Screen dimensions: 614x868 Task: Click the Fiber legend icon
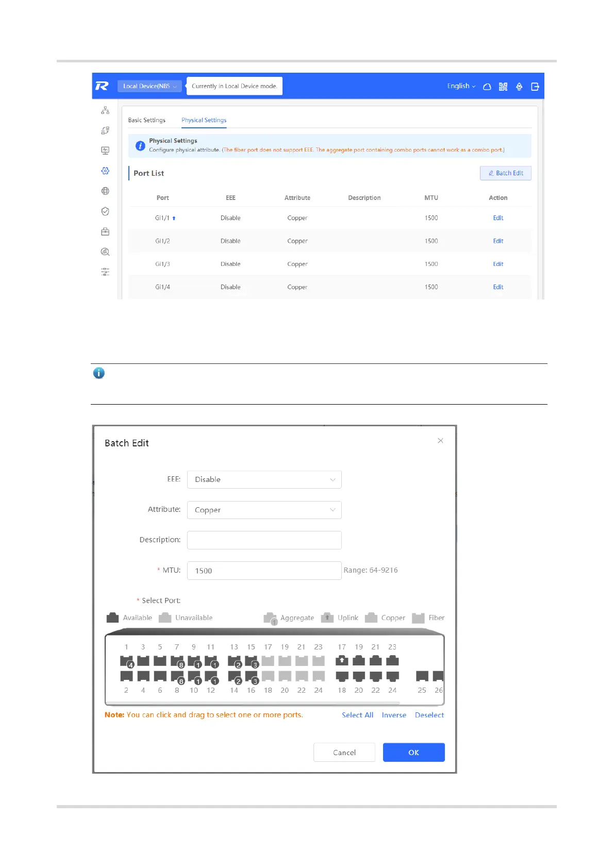point(418,617)
